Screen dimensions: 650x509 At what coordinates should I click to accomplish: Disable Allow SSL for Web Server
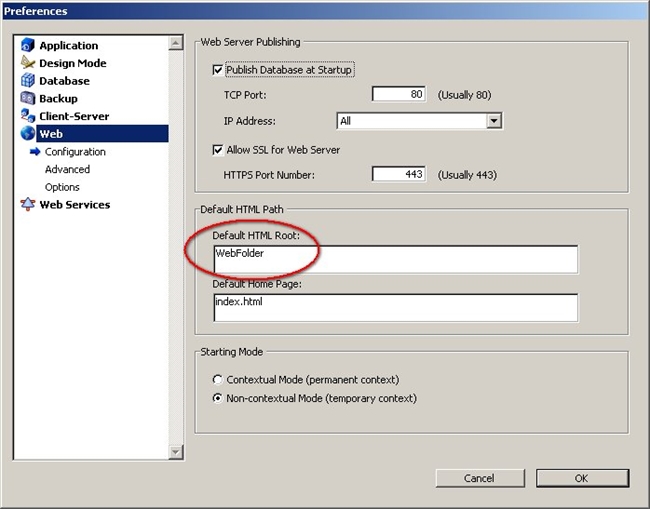[x=218, y=150]
